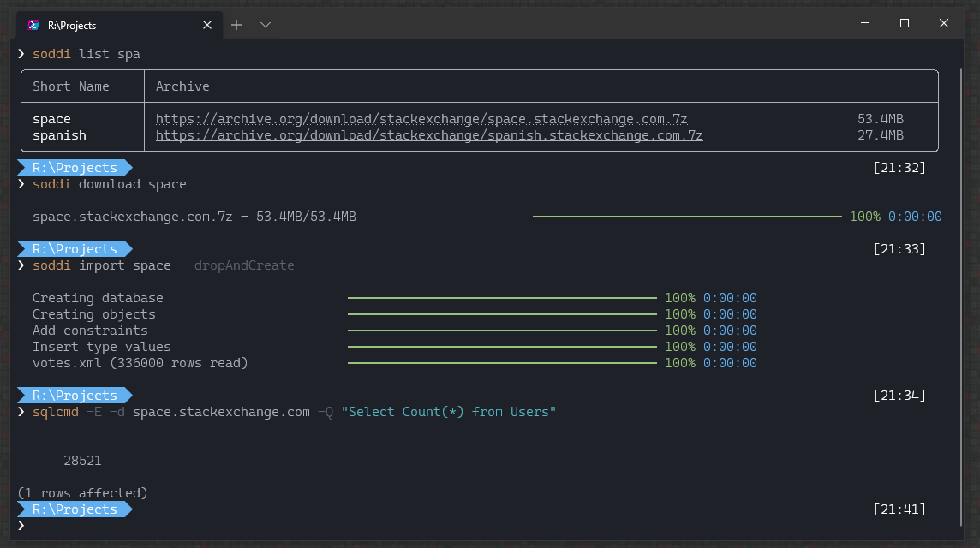Click the 'Short Name' column header

click(70, 86)
